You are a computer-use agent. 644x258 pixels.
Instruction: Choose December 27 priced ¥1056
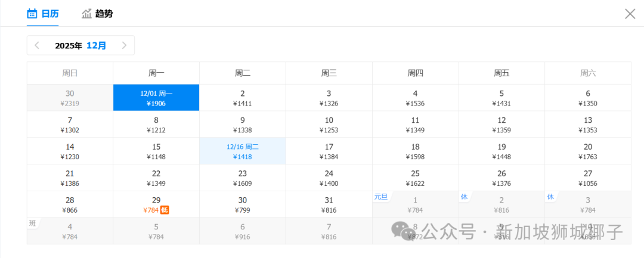point(587,178)
